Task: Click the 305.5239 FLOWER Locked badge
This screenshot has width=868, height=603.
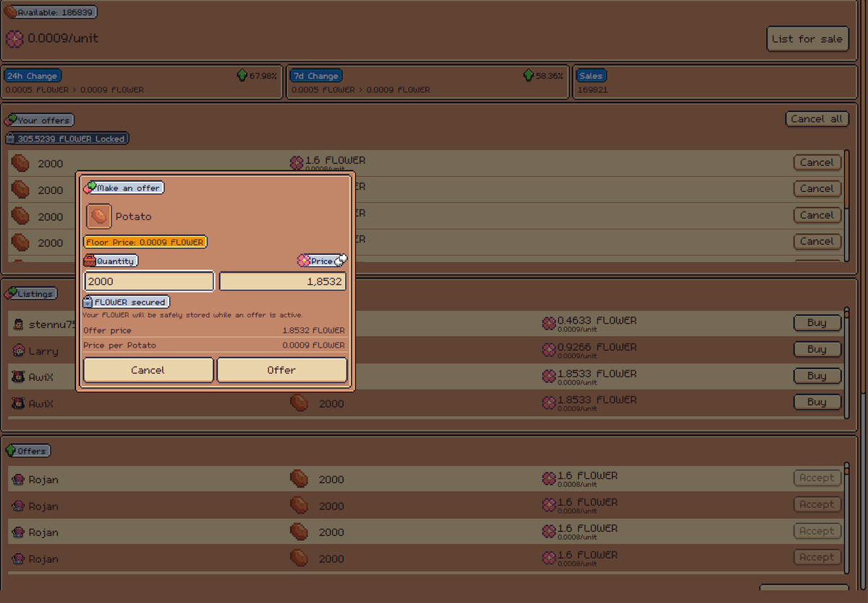Action: pos(67,138)
